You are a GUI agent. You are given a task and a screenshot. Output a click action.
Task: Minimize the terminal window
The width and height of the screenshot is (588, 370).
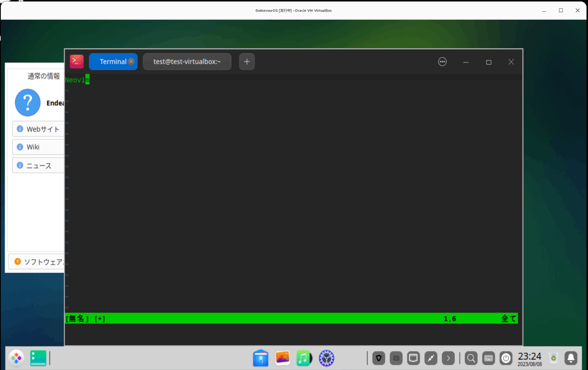click(x=466, y=62)
